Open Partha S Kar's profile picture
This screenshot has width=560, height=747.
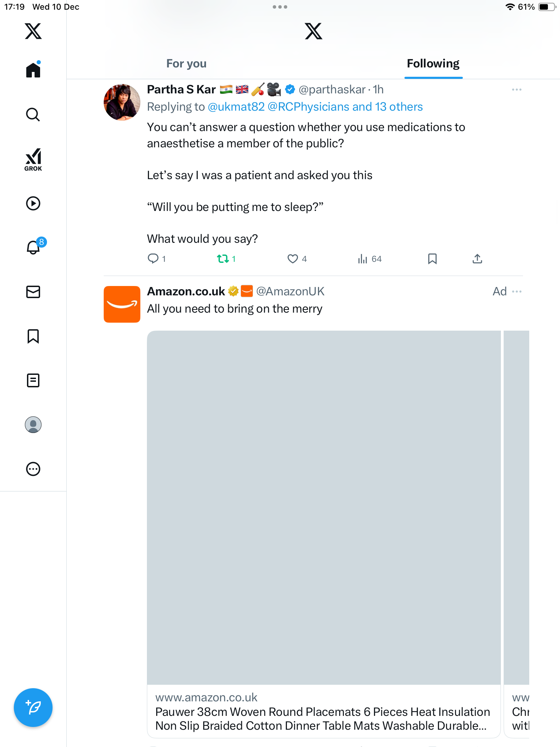(122, 102)
